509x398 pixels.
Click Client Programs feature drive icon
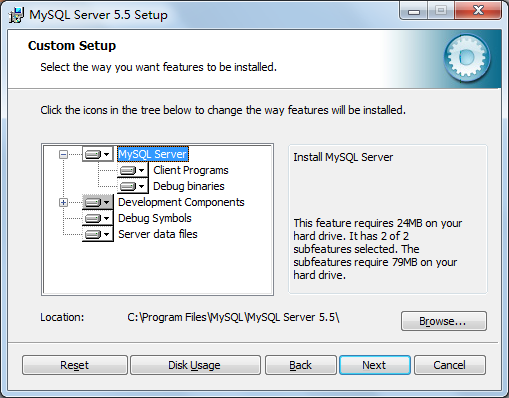132,170
